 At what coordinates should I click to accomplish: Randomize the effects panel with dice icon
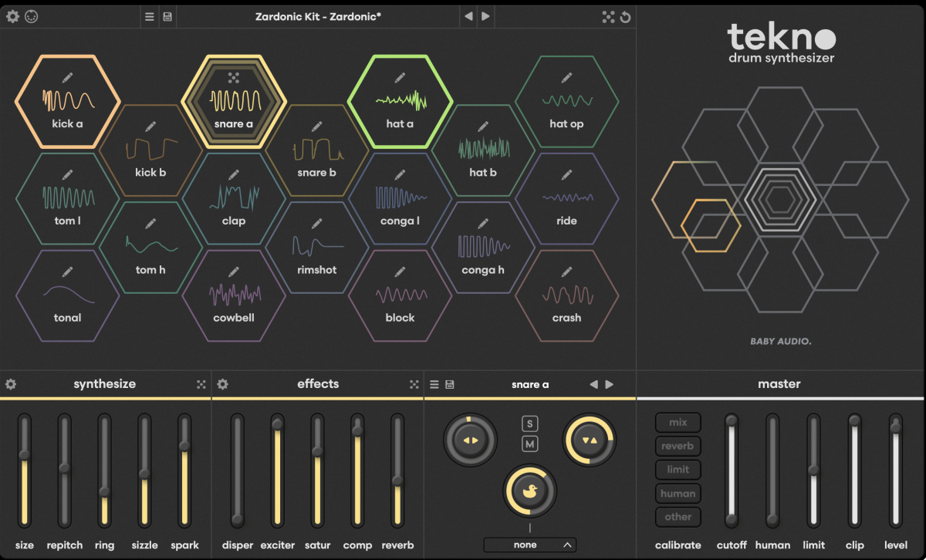[414, 384]
